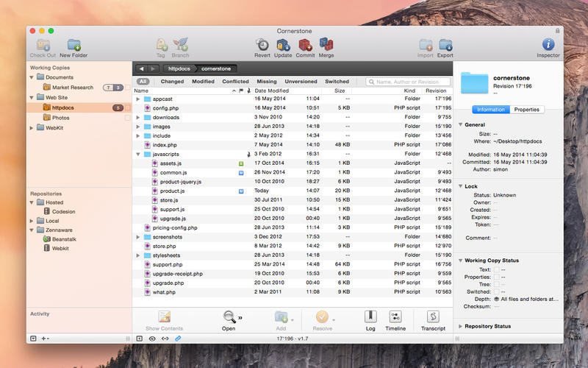
Task: Select the All filter tab
Action: click(x=143, y=82)
